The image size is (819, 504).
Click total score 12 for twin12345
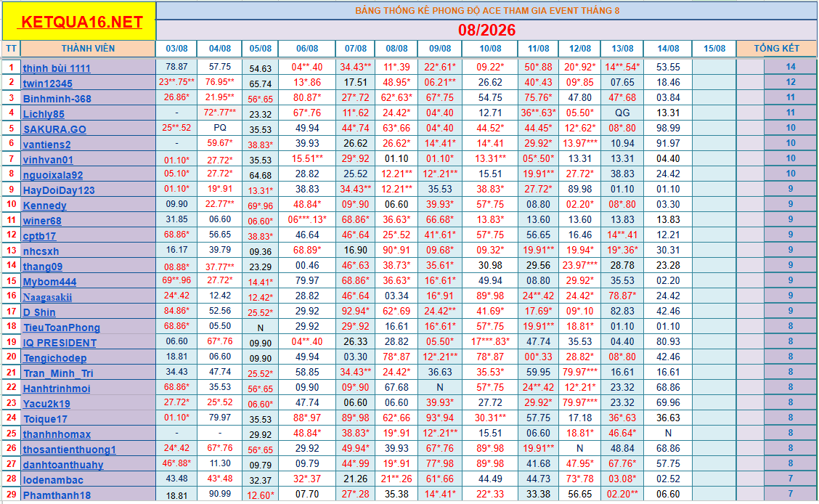click(x=790, y=82)
